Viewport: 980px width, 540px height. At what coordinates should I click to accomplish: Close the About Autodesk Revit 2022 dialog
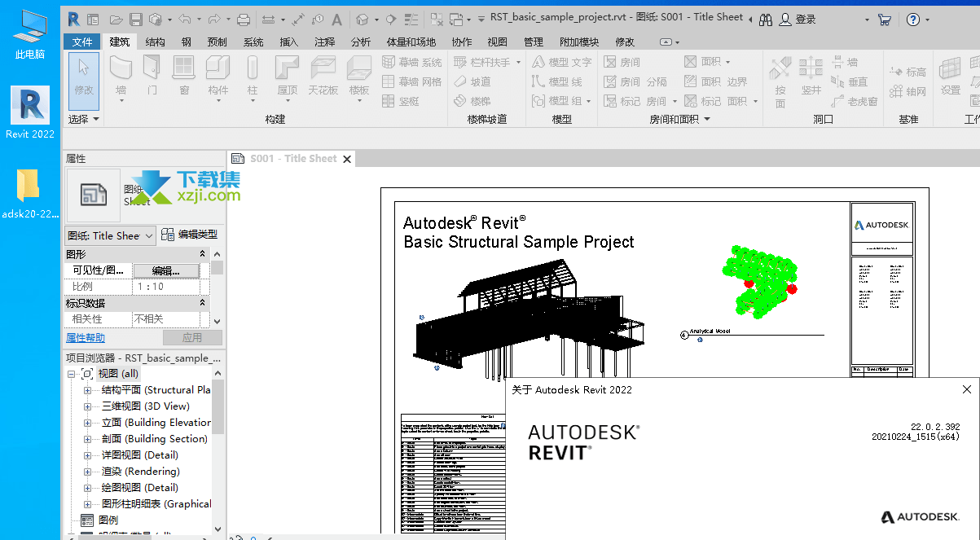click(x=967, y=390)
